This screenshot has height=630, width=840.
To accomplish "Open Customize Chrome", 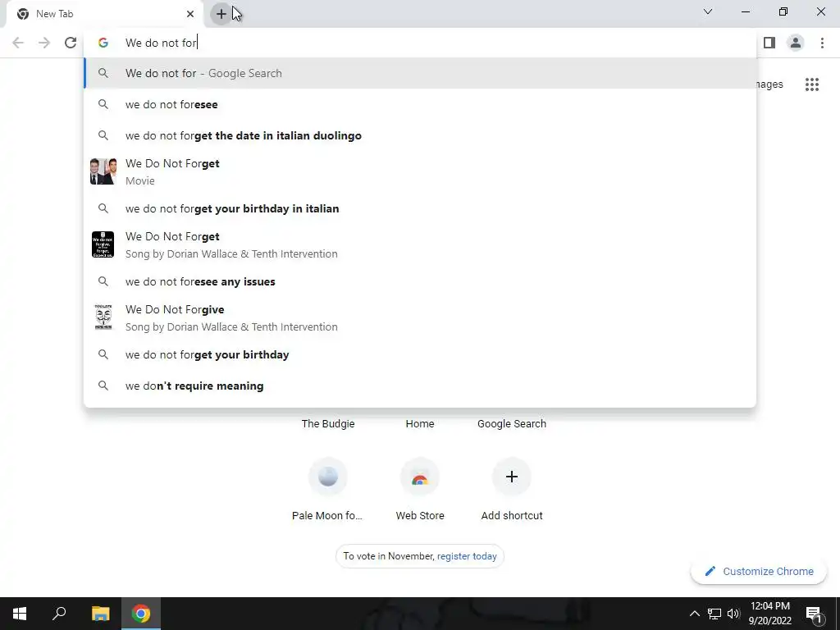I will [x=759, y=572].
